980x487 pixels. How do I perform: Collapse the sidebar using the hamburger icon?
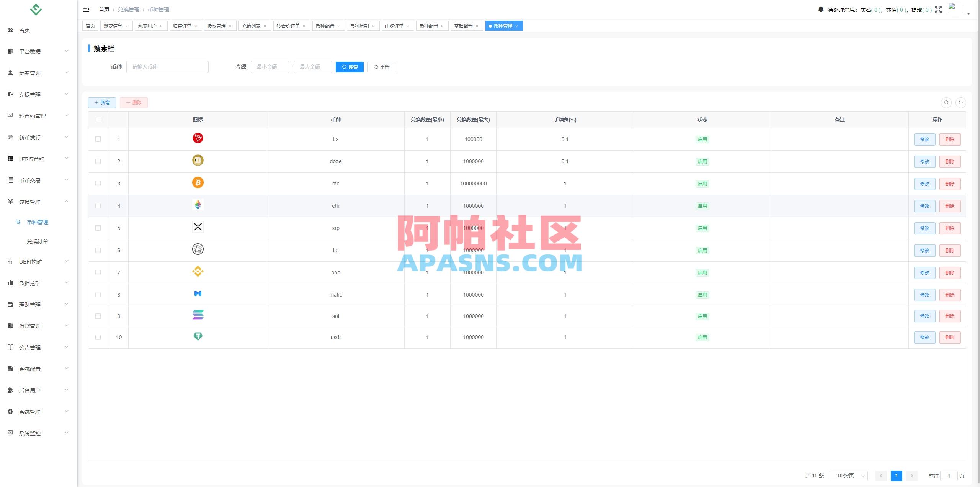(86, 9)
